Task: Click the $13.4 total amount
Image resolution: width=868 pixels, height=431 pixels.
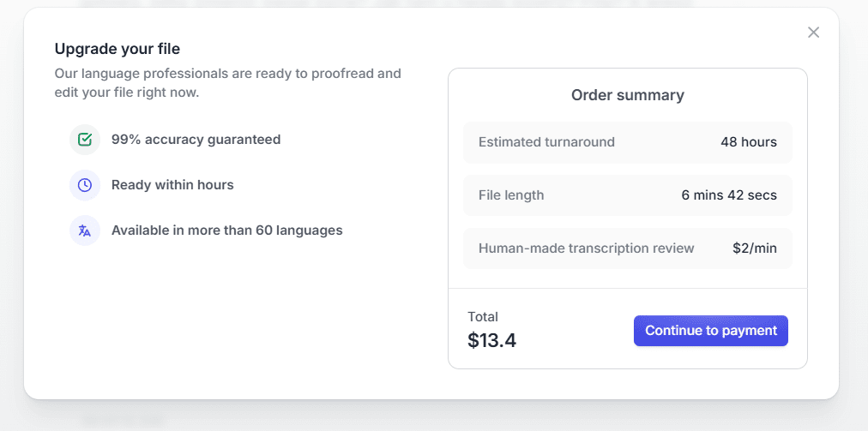Action: click(x=492, y=340)
